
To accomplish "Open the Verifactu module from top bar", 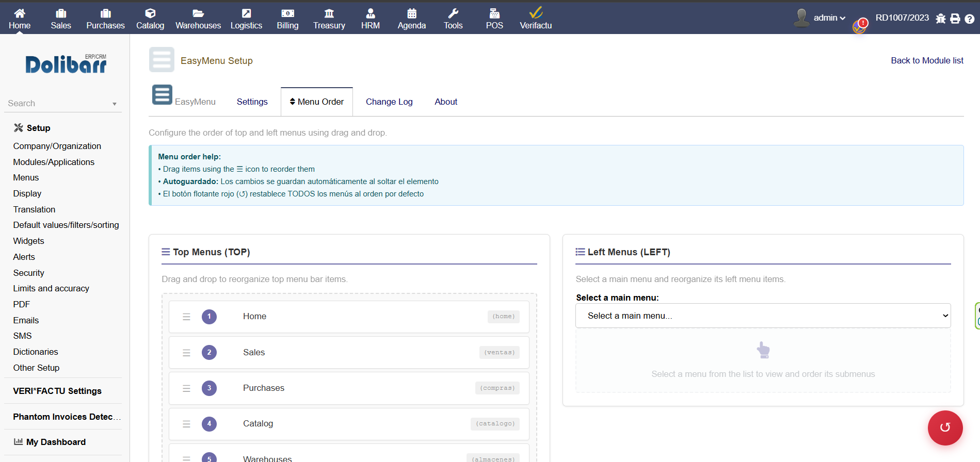I will coord(535,19).
